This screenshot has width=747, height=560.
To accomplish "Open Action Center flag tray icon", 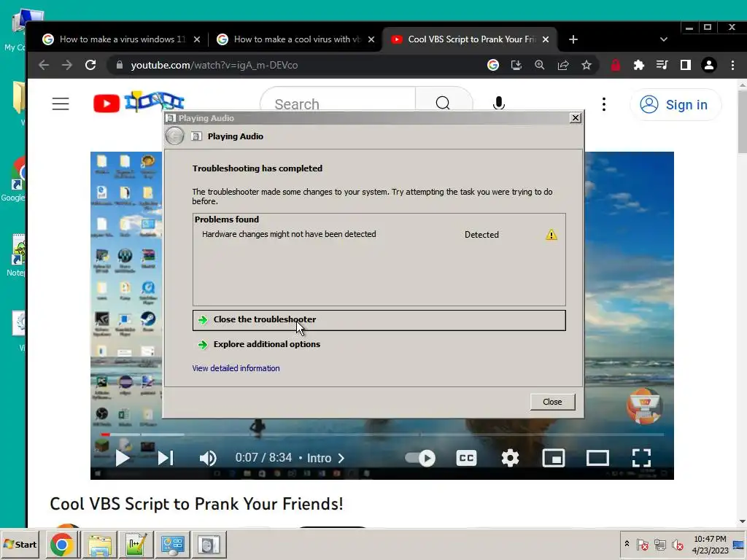I will pos(643,544).
